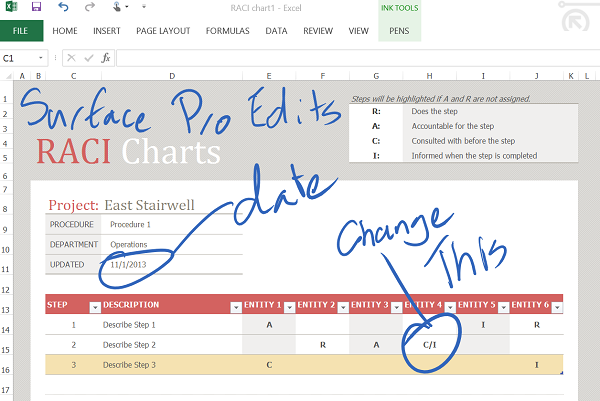Open Customize Quick Access Toolbar arrow
The width and height of the screenshot is (600, 401).
click(144, 7)
